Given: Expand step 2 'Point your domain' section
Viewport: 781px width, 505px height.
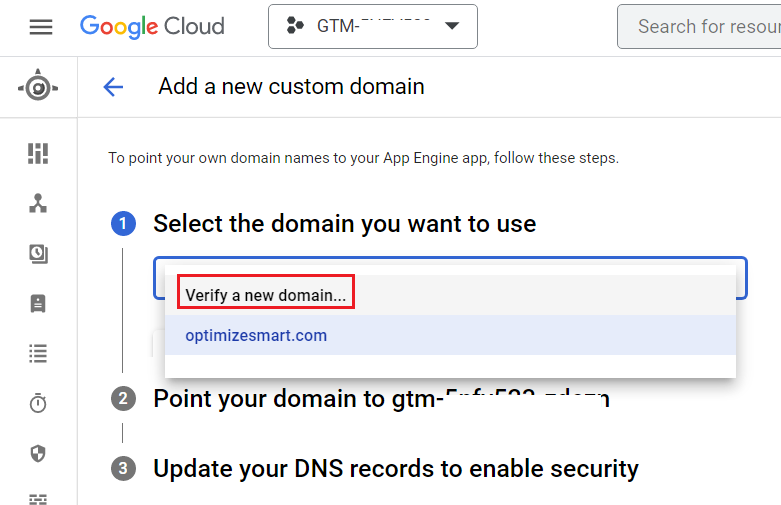Looking at the screenshot, I should point(380,399).
